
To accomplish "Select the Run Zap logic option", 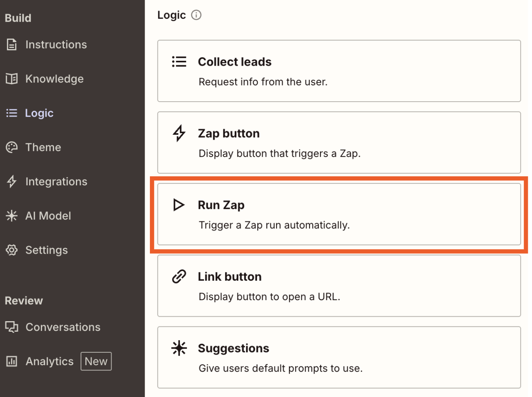I will [x=338, y=214].
